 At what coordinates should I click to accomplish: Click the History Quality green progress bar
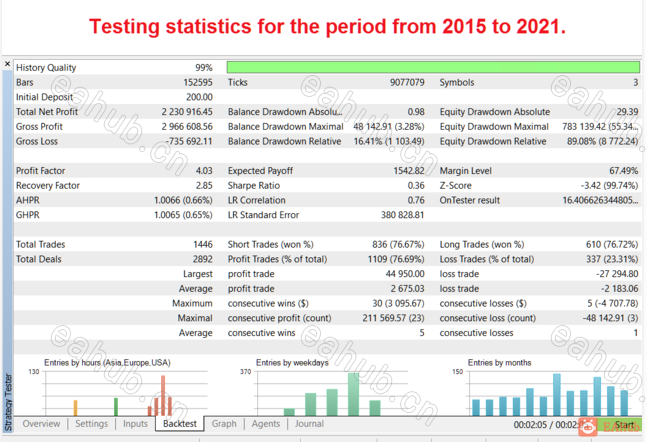433,67
